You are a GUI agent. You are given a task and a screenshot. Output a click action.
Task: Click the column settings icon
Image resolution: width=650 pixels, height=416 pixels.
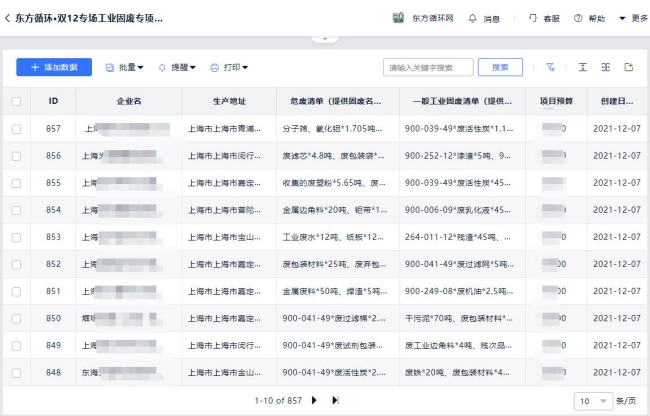(606, 67)
